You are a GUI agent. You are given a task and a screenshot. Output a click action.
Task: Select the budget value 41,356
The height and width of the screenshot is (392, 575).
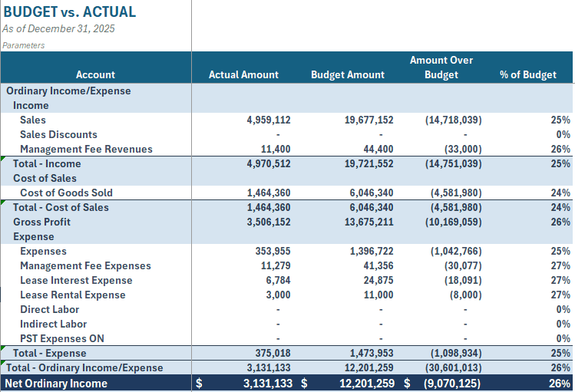(378, 265)
